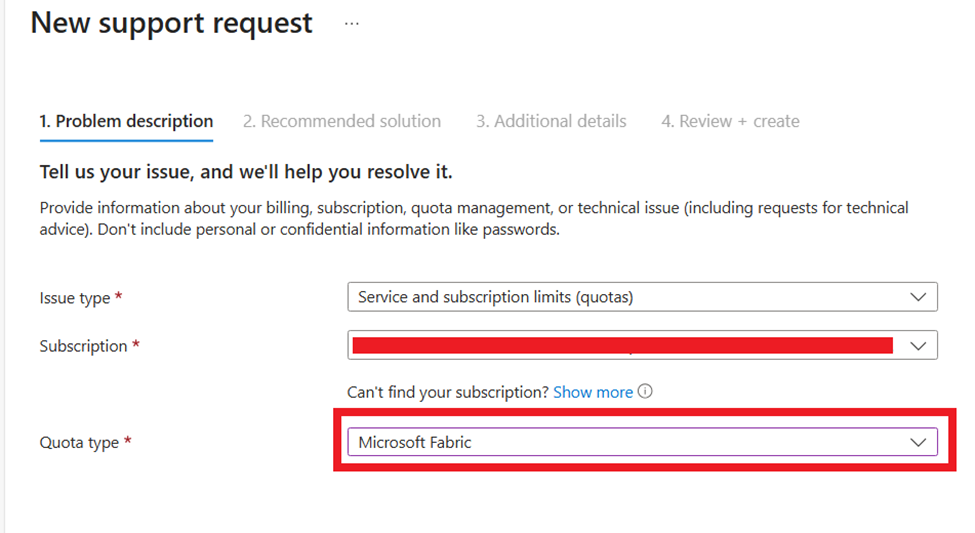This screenshot has height=533, width=975.
Task: Click the New support request title
Action: (172, 23)
